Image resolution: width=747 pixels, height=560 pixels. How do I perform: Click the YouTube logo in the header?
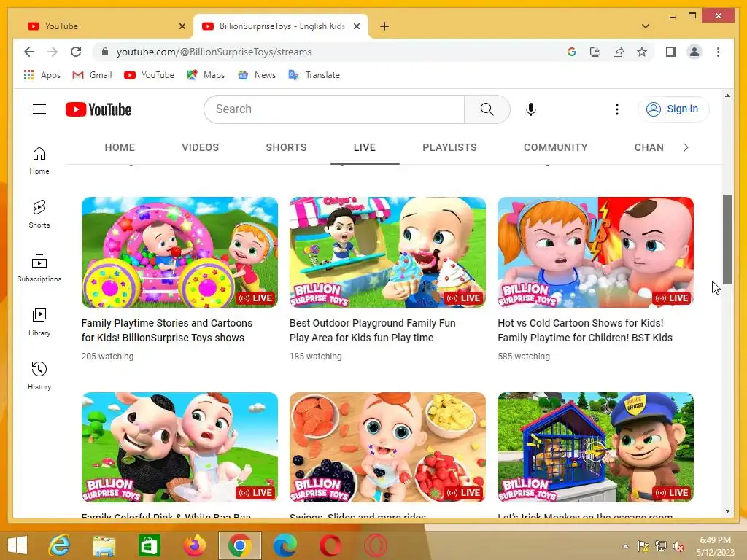[x=98, y=109]
